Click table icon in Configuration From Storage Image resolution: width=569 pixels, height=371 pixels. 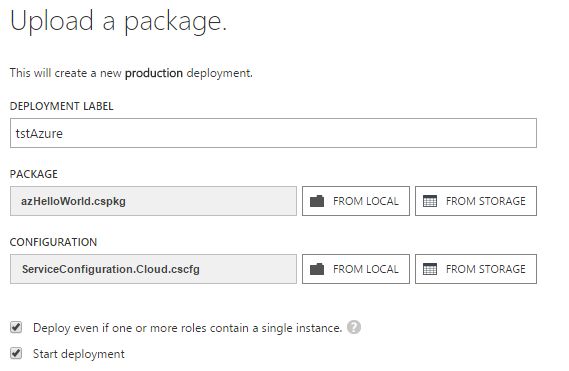coord(430,269)
